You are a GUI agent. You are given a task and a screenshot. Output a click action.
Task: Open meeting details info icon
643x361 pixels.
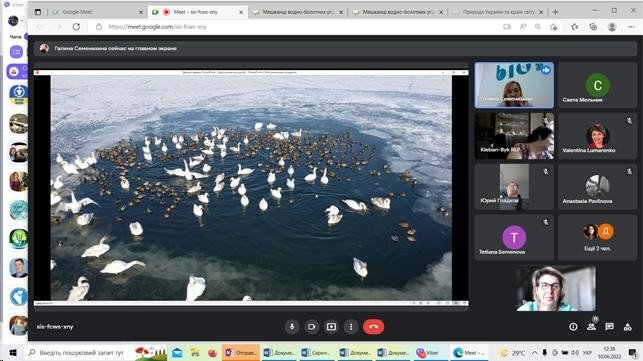pos(573,327)
